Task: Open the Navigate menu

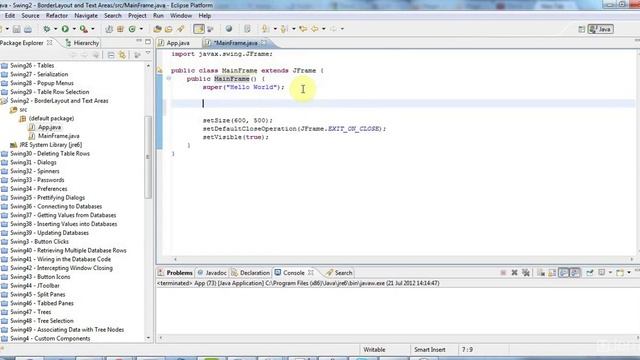Action: point(86,16)
